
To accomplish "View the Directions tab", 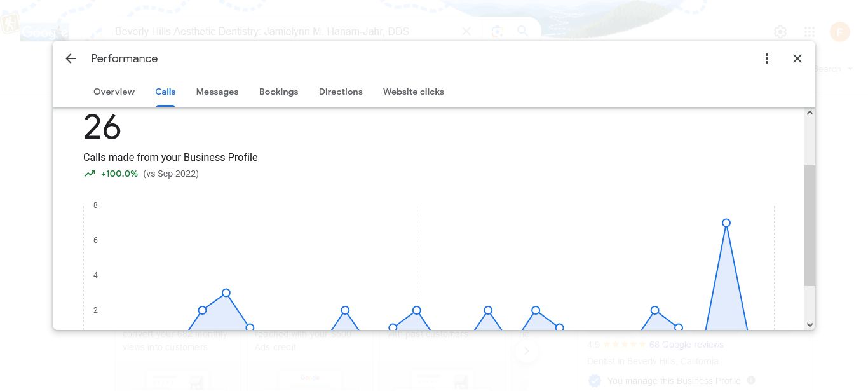I will coord(341,92).
